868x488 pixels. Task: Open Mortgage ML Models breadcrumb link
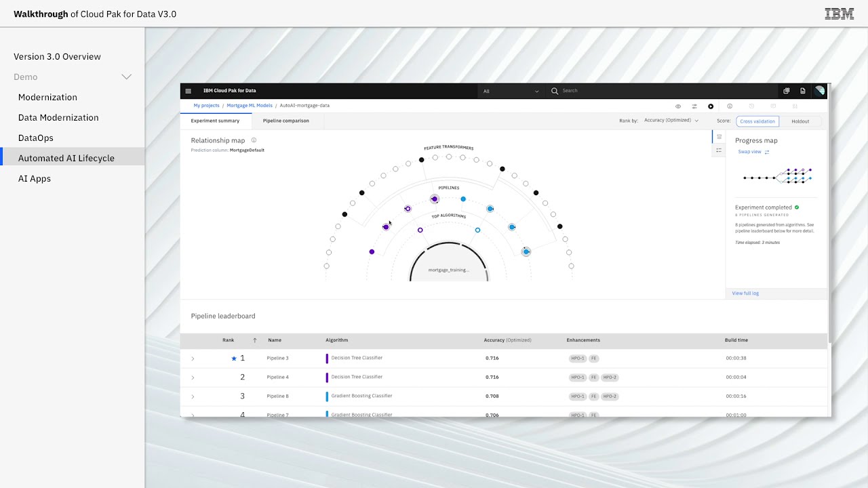coord(250,106)
